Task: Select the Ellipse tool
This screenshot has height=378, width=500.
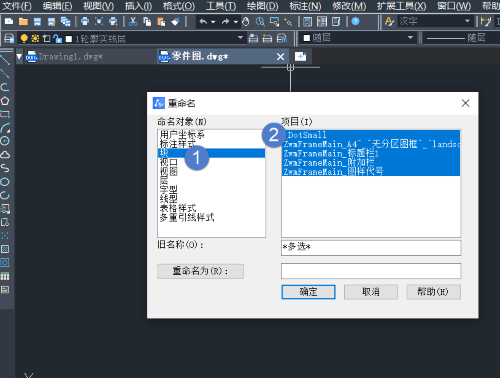Action: pos(5,182)
